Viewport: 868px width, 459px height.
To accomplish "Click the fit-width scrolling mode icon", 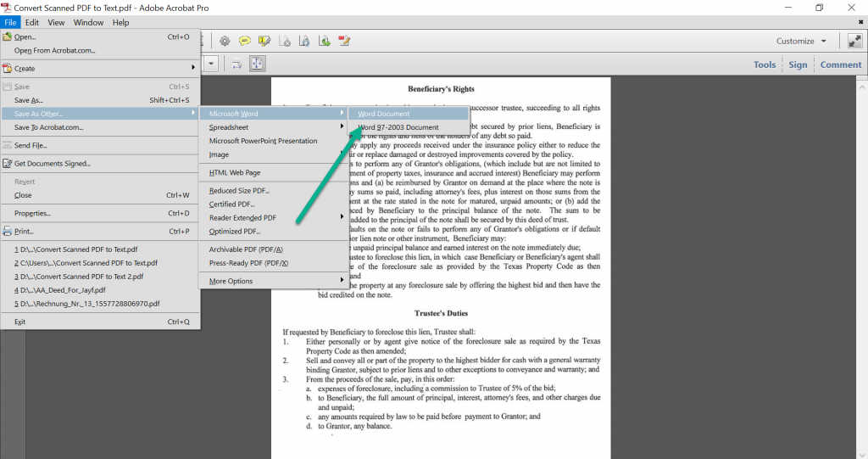I will pyautogui.click(x=237, y=64).
